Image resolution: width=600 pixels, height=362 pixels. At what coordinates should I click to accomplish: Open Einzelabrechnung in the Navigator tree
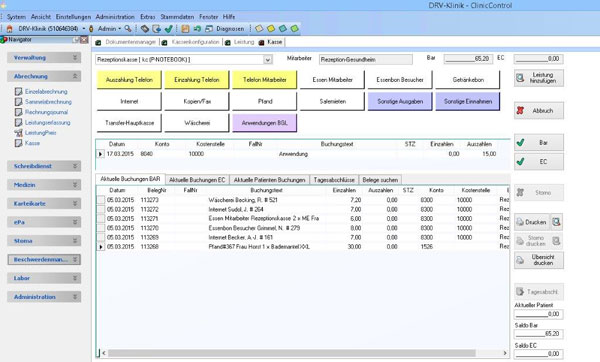click(x=46, y=91)
